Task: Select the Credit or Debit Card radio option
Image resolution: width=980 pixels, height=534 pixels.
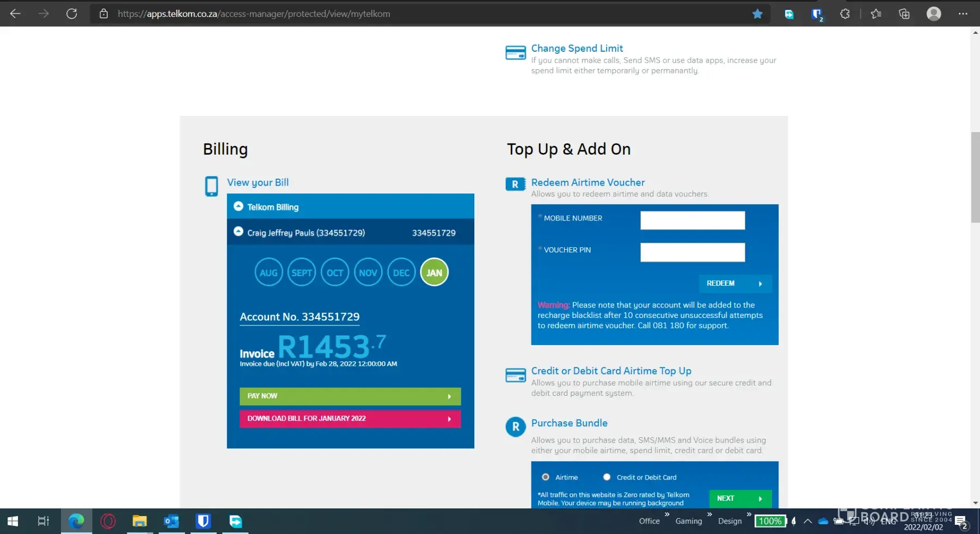Action: click(x=607, y=477)
